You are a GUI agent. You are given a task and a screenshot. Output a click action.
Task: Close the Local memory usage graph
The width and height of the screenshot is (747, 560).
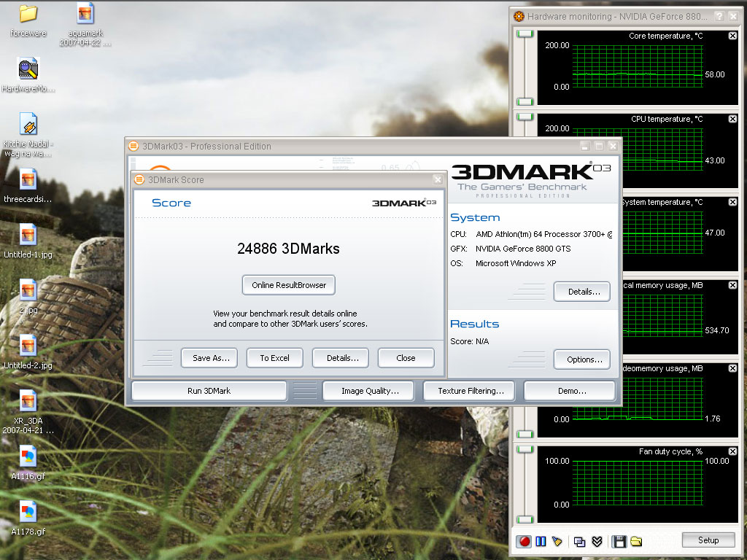coord(732,285)
